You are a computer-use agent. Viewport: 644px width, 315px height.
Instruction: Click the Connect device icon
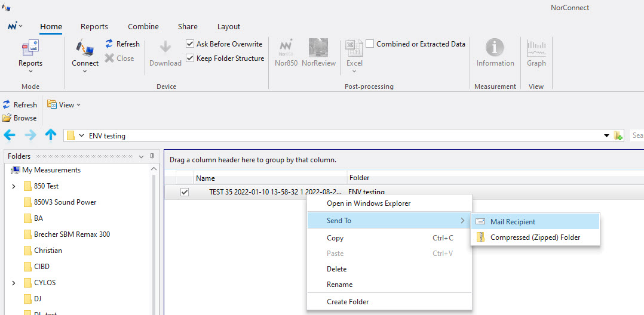[x=85, y=48]
